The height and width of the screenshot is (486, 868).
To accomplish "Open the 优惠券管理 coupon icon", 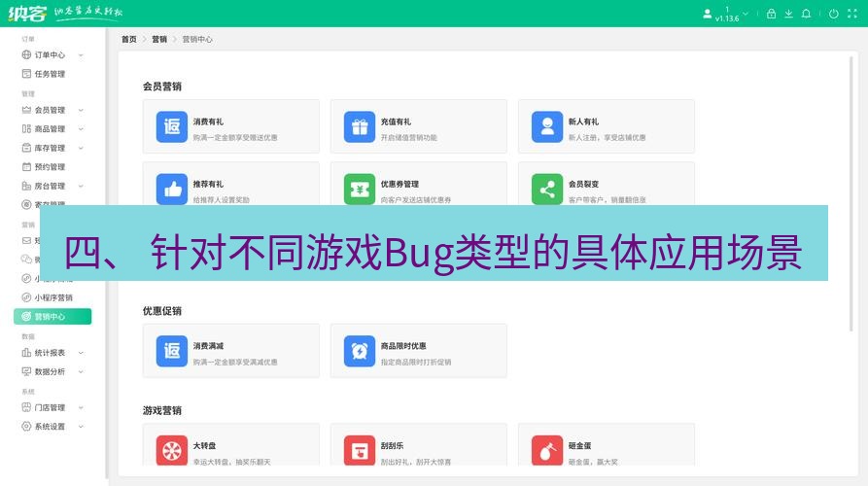I will [x=360, y=190].
